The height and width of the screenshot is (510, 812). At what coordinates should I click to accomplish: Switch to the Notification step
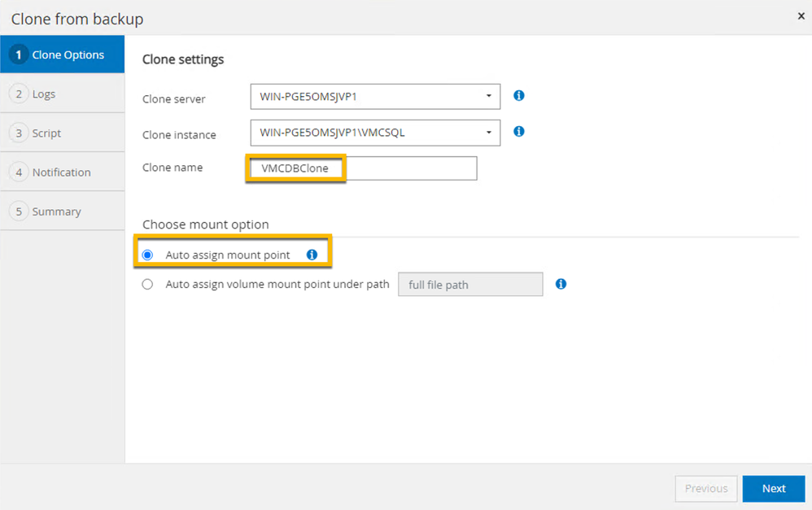[61, 172]
